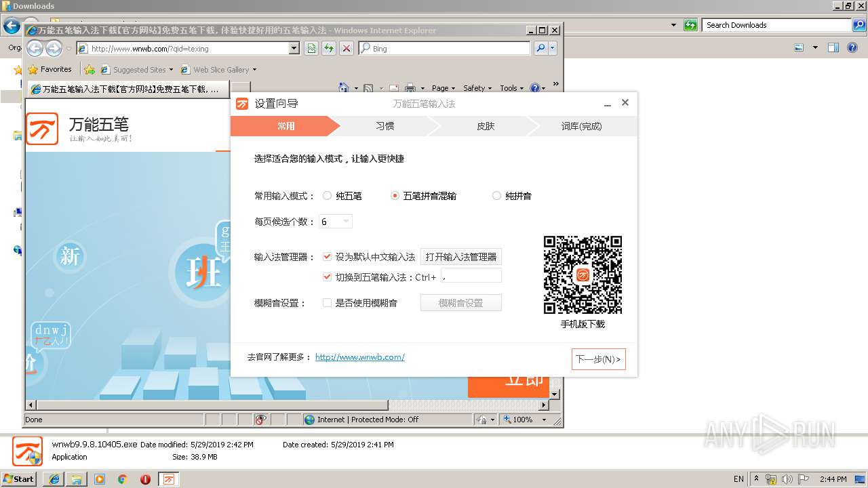Viewport: 868px width, 488px height.
Task: Click IE back navigation arrow
Action: [35, 48]
